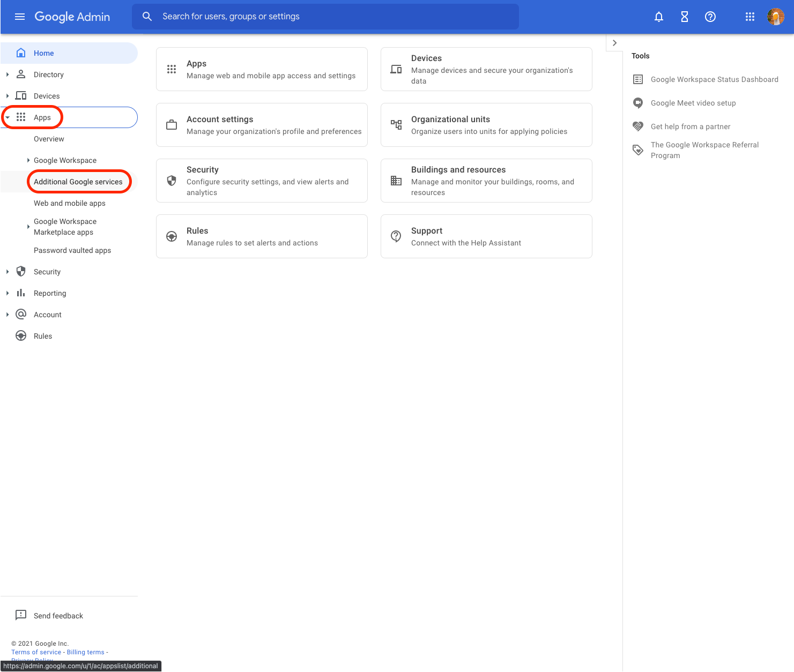Collapse the Tools side panel chevron
794x672 pixels.
click(x=614, y=43)
